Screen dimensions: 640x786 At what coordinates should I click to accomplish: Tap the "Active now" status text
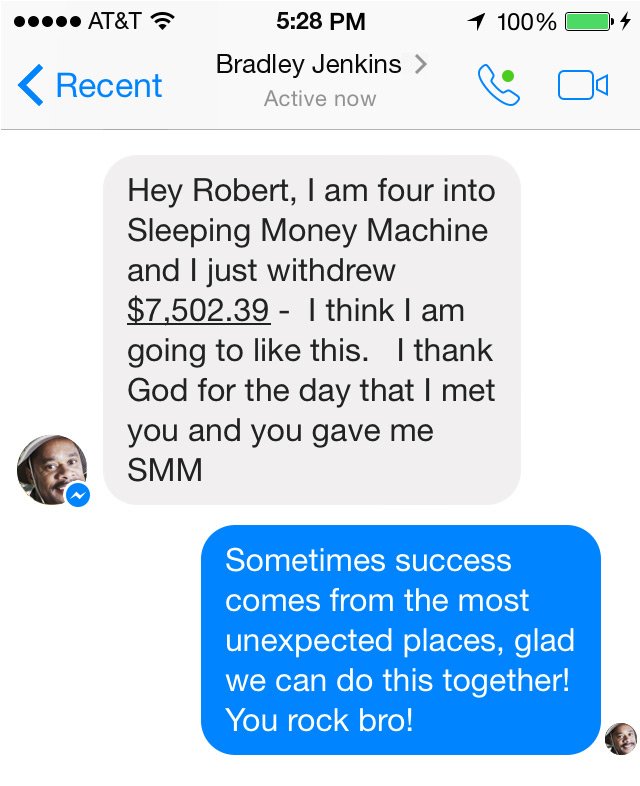[320, 99]
